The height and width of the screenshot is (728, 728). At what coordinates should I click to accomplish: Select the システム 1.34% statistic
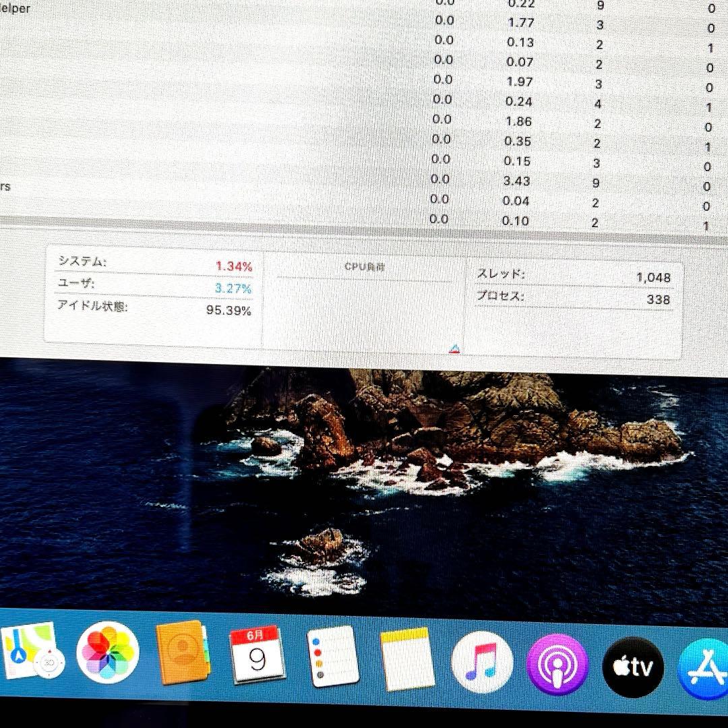point(233,266)
